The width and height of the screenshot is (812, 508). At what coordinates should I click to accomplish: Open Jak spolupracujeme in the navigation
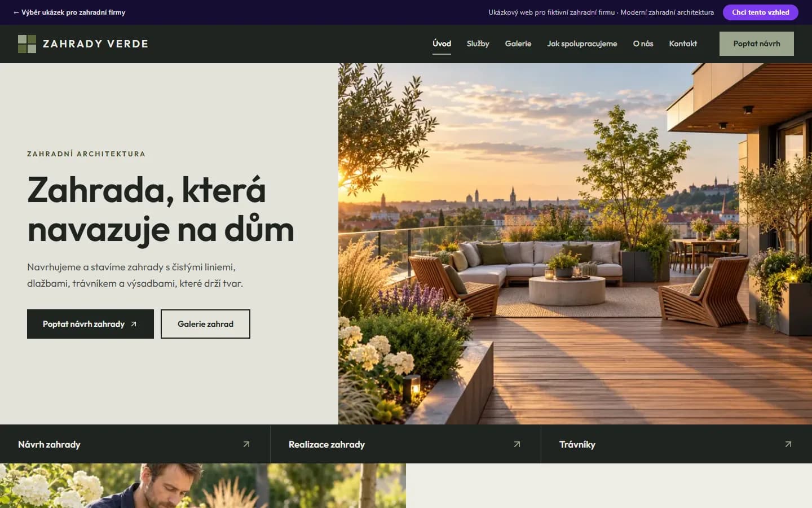point(582,43)
